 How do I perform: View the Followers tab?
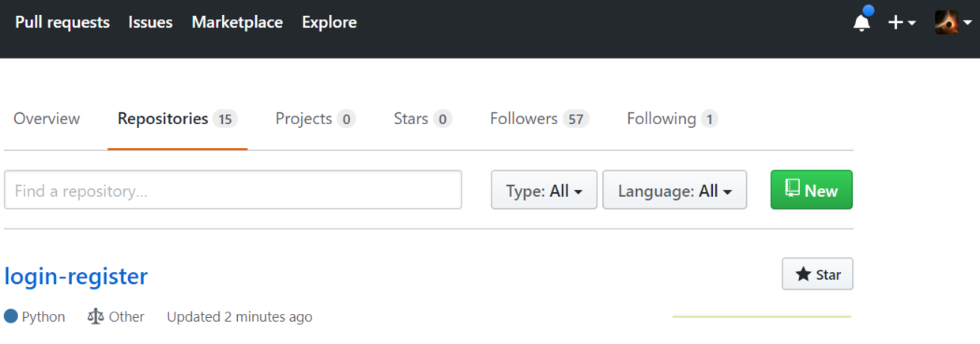coord(539,119)
